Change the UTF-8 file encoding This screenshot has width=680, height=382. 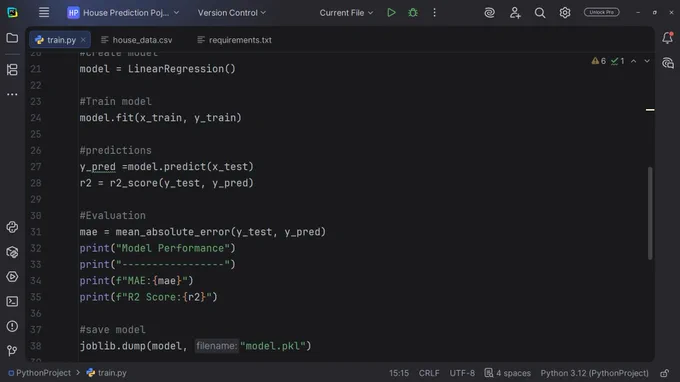(462, 373)
